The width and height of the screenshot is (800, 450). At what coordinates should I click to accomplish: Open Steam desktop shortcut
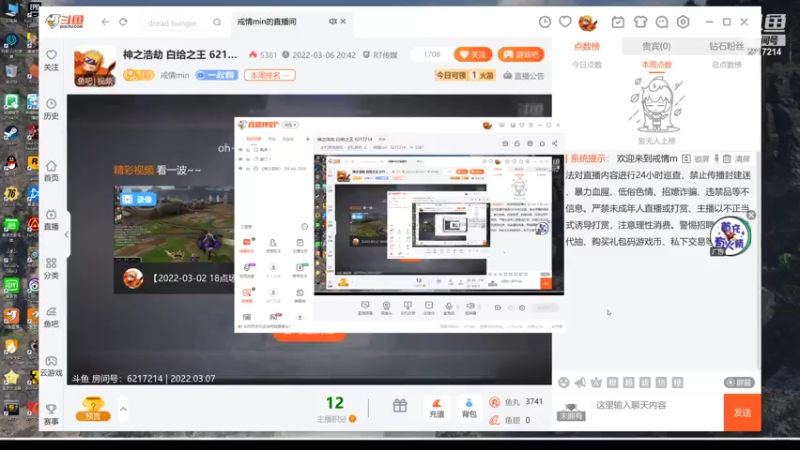(x=11, y=134)
